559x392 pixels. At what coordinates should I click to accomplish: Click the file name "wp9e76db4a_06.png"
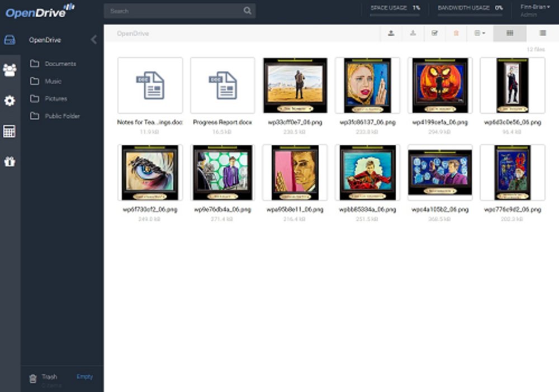coord(222,209)
